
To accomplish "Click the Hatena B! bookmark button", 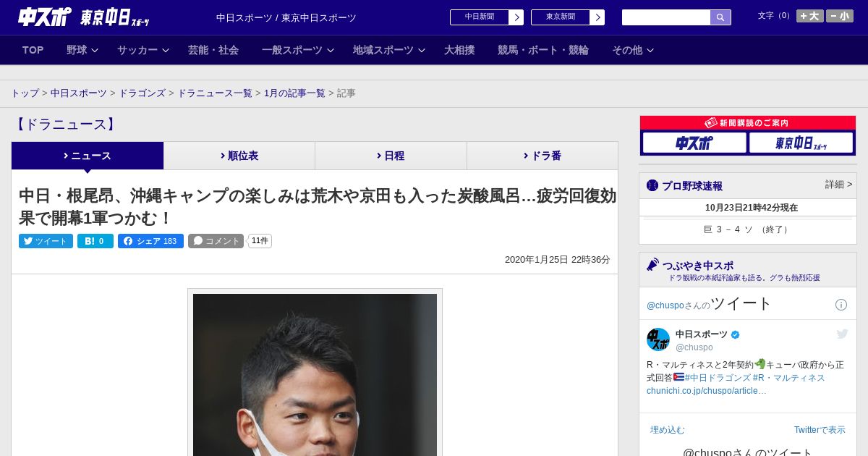I will click(x=95, y=241).
